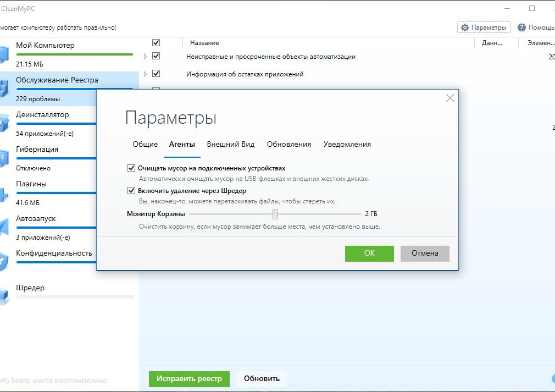Screen dimensions: 555x392
Task: Click the gear icon next to Параметры
Action: pos(465,27)
